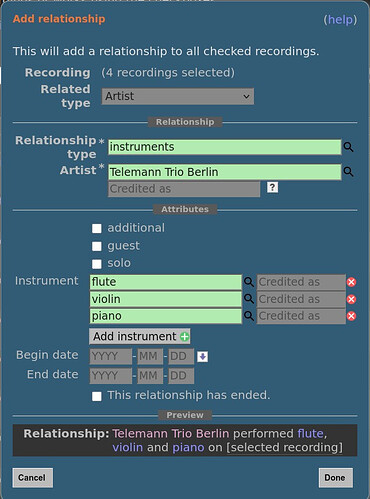Enable the additional attribute checkbox
Image resolution: width=370 pixels, height=499 pixels.
point(97,228)
